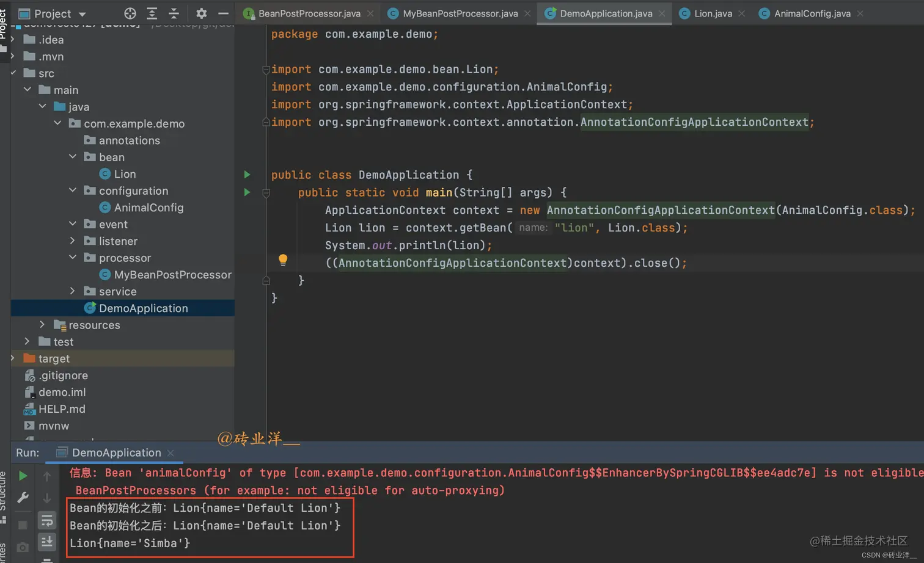The image size is (924, 563).
Task: Hide the Project tool window with minus icon
Action: tap(223, 13)
